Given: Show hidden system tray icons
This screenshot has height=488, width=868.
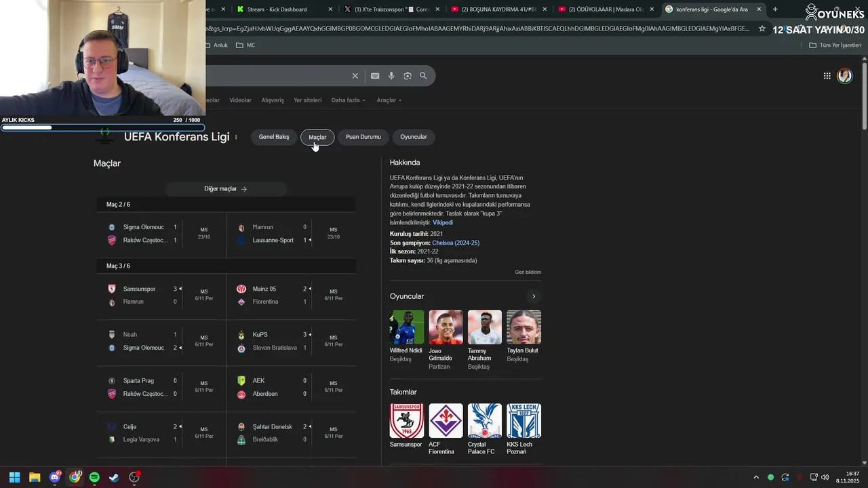Looking at the screenshot, I should coord(756,477).
